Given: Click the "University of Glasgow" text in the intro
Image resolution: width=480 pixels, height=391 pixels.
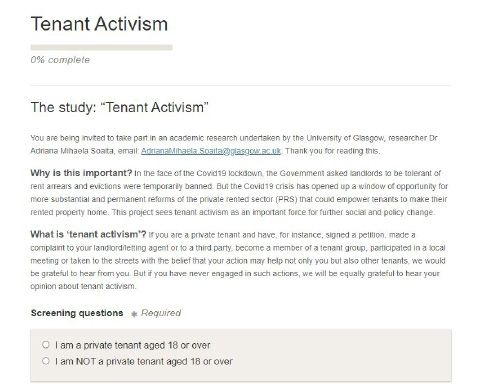Looking at the screenshot, I should click(x=345, y=138).
